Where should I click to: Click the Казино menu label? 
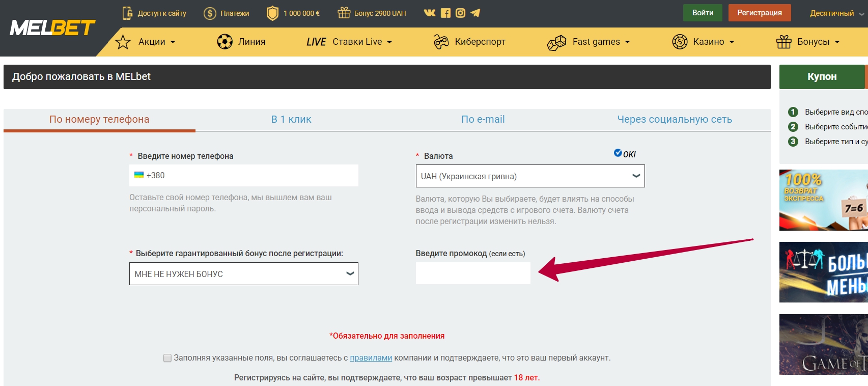pos(708,42)
